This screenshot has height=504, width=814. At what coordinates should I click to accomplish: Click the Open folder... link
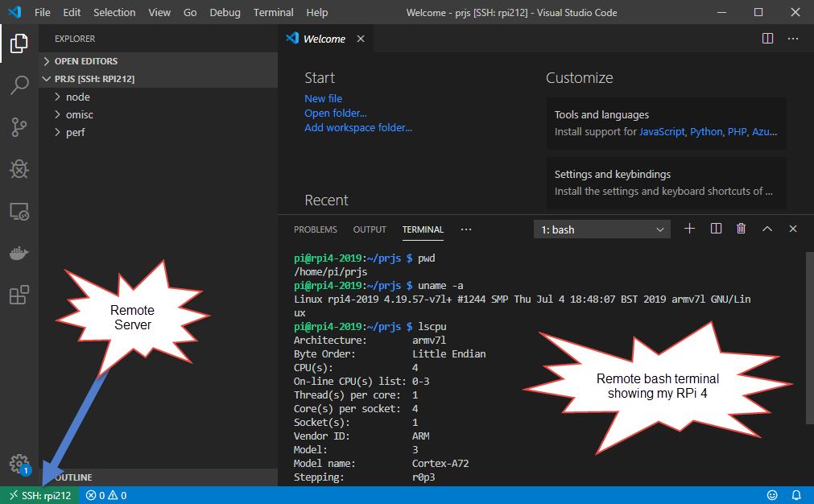tap(336, 114)
